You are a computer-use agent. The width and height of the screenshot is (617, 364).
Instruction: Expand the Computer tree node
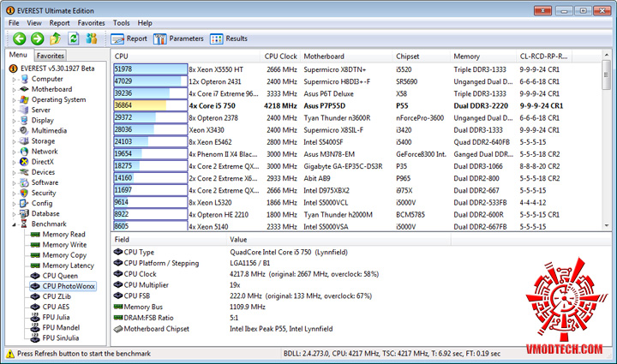click(x=15, y=79)
